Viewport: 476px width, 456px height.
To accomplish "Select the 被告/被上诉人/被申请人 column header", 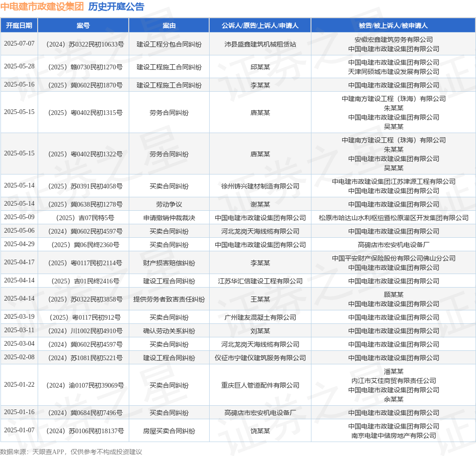I will 393,26.
